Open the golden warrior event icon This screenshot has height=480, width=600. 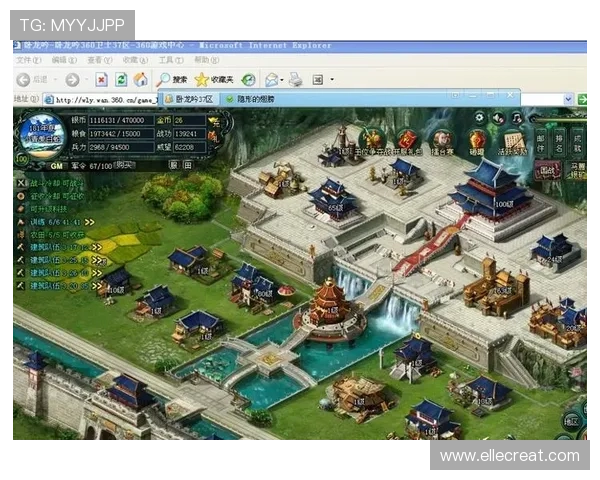pyautogui.click(x=372, y=140)
